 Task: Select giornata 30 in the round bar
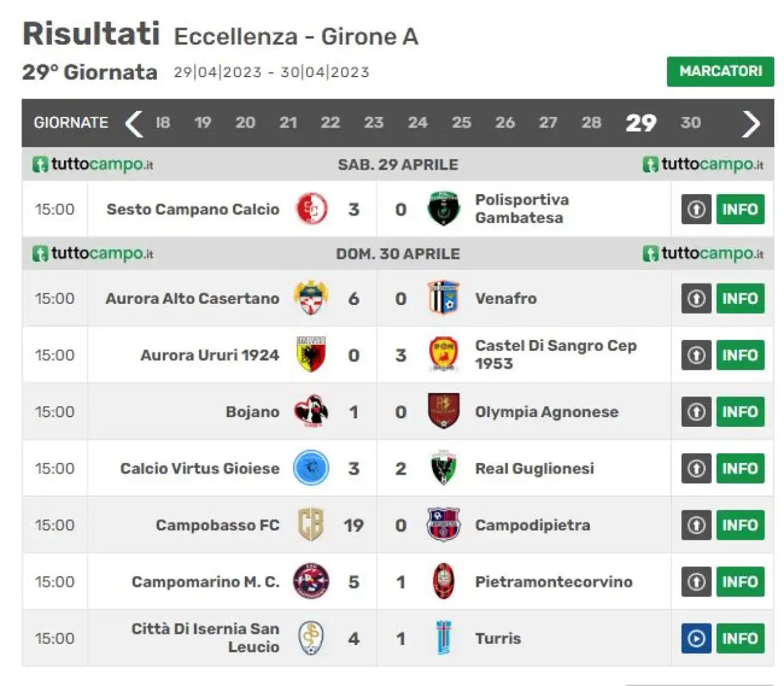(x=690, y=123)
